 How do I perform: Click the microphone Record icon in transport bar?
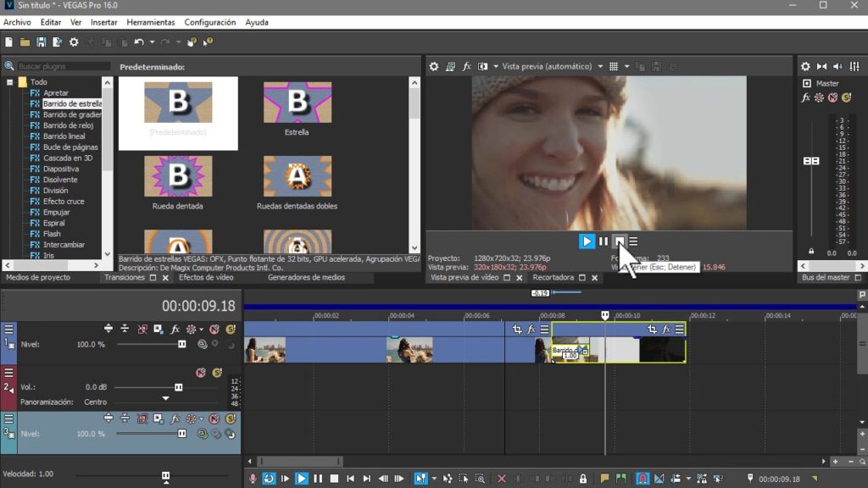click(x=253, y=479)
